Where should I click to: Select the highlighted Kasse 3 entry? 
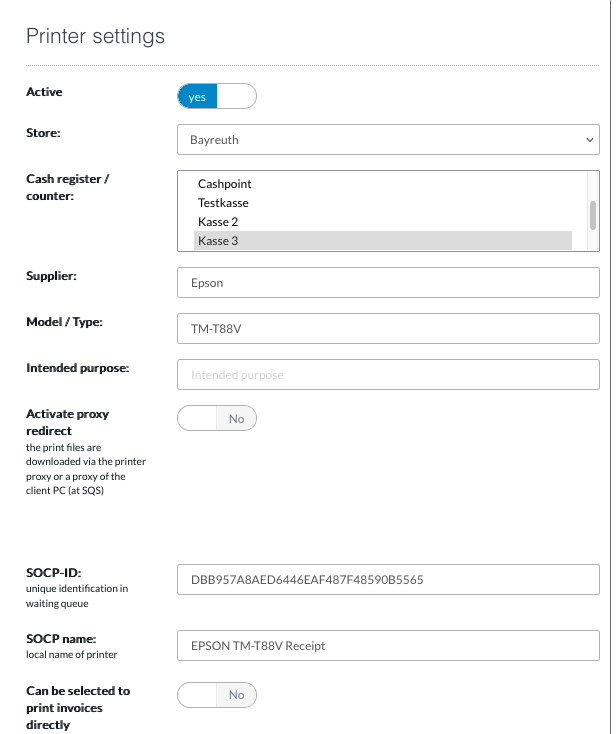(382, 241)
